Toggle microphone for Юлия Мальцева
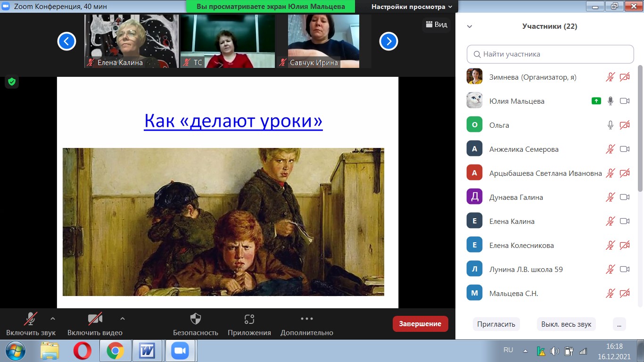This screenshot has width=644, height=362. click(611, 101)
